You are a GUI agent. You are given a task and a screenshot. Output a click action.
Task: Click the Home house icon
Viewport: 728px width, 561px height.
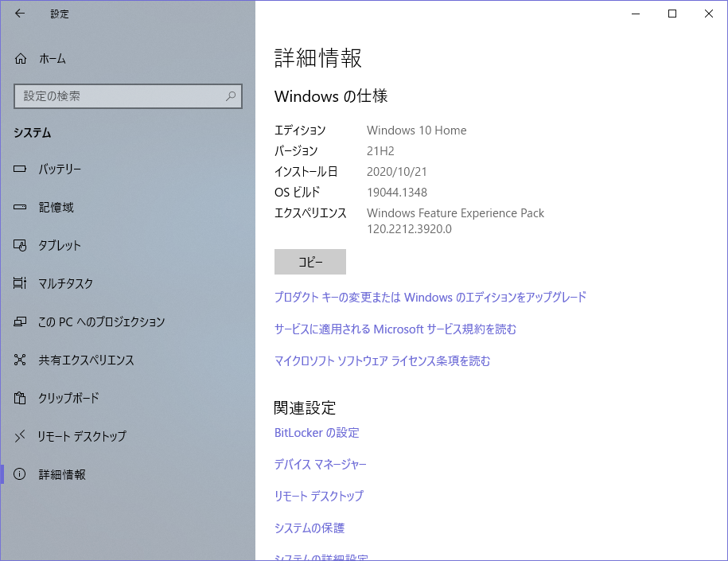pos(21,59)
